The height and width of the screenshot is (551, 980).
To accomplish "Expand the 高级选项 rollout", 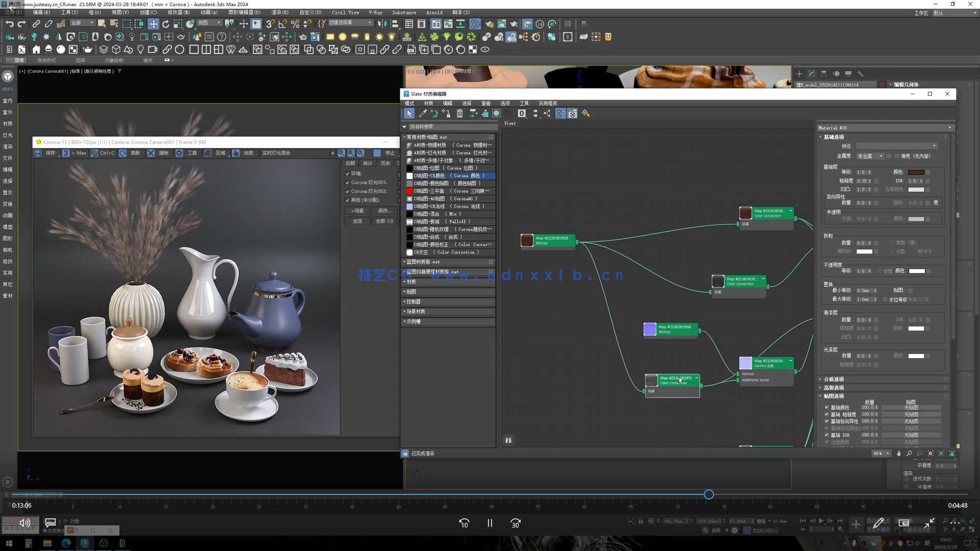I will (x=834, y=388).
